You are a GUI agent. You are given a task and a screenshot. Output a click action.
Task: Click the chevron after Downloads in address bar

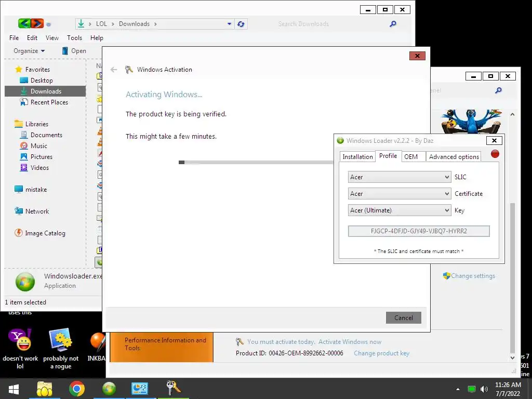pyautogui.click(x=155, y=24)
